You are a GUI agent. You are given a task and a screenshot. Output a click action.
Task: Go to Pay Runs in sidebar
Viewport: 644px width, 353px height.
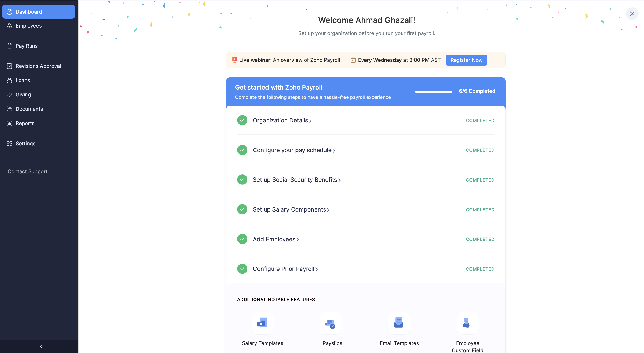(27, 46)
